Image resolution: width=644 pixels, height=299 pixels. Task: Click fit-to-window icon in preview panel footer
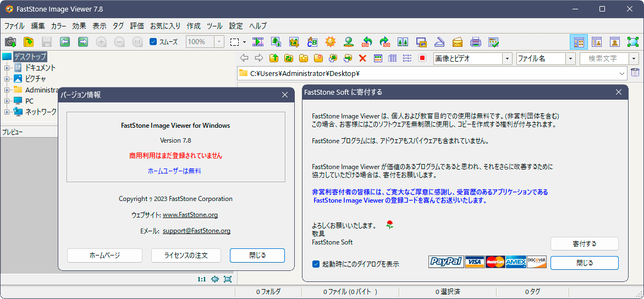tap(215, 279)
